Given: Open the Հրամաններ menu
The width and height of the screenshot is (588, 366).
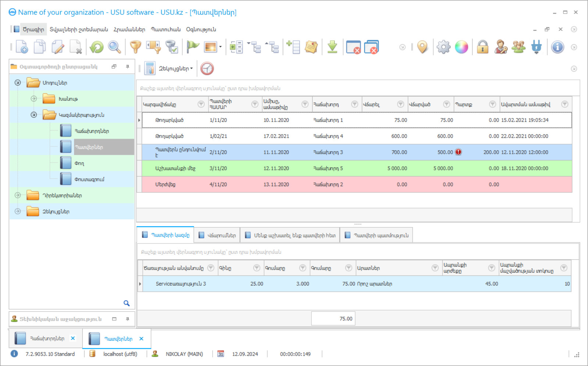Looking at the screenshot, I should [x=129, y=29].
